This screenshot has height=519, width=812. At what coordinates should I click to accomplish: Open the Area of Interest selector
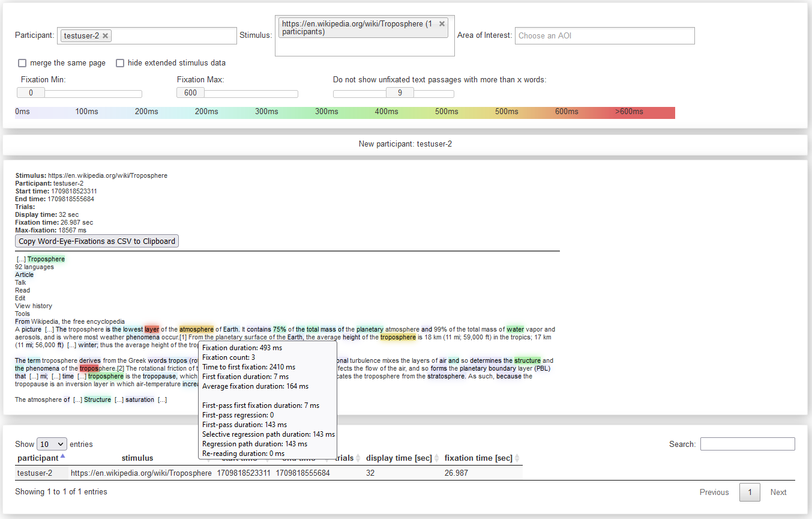[x=604, y=36]
